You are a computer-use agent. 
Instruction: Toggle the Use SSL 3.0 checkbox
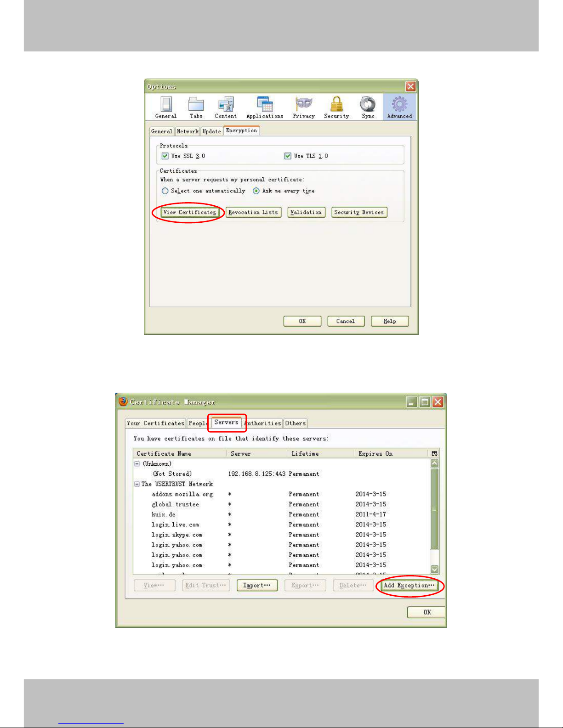[x=165, y=156]
